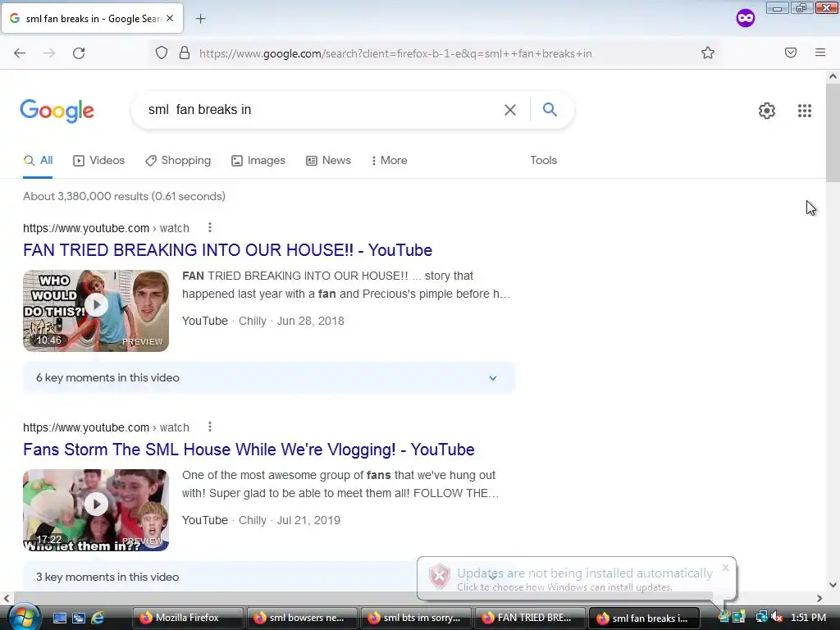The image size is (840, 630).
Task: Open the Google apps grid icon
Action: [x=804, y=111]
